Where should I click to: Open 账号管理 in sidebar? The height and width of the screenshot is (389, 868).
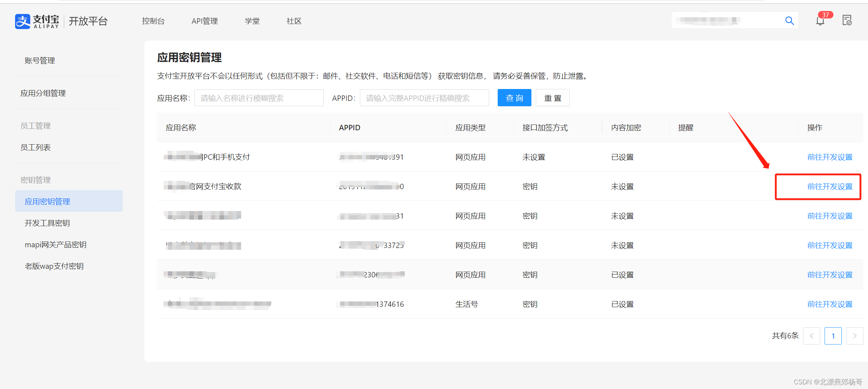coord(39,61)
